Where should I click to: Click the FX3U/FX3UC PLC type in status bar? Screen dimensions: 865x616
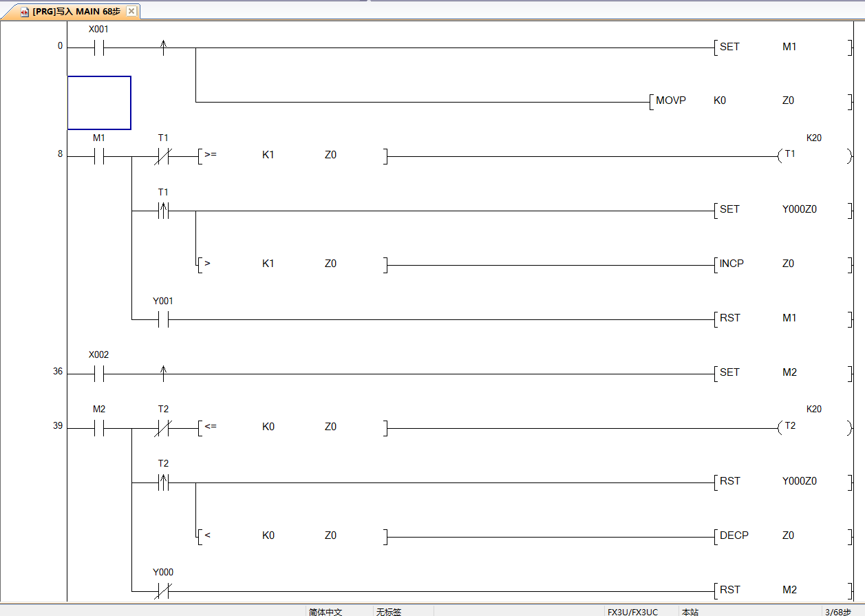click(x=632, y=611)
